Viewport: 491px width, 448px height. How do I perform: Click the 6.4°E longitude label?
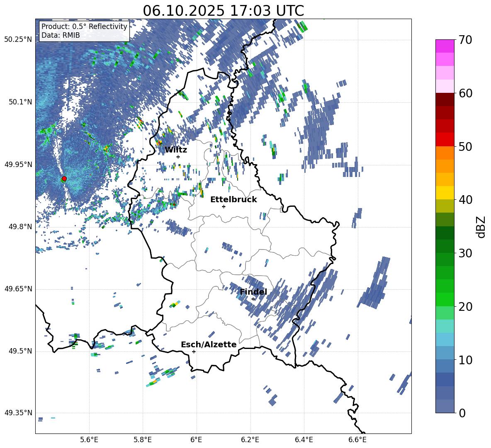point(304,440)
